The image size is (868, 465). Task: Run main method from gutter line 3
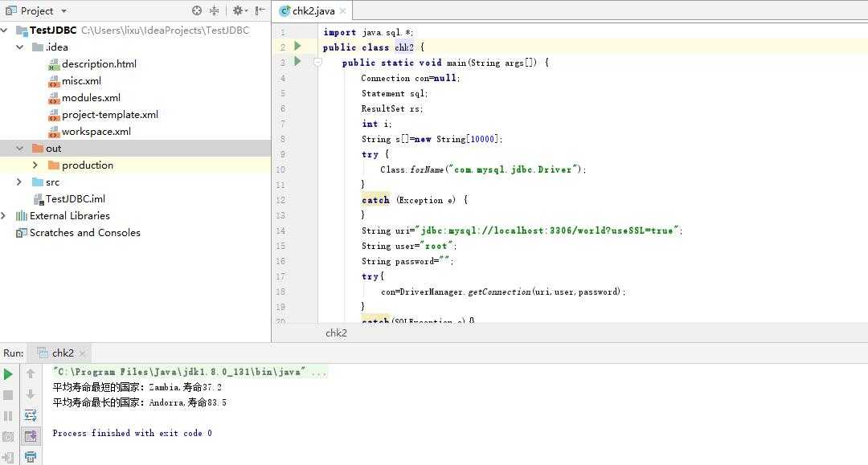[x=297, y=61]
